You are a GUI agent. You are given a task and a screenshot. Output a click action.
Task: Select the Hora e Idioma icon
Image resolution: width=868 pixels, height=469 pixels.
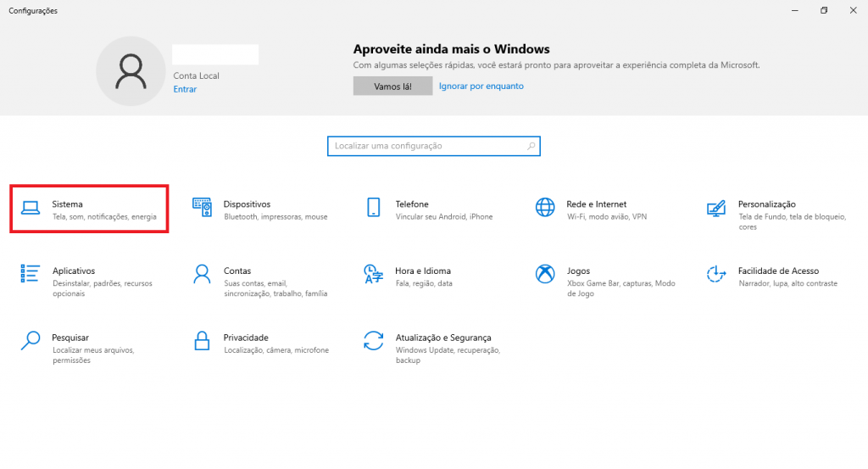click(374, 274)
